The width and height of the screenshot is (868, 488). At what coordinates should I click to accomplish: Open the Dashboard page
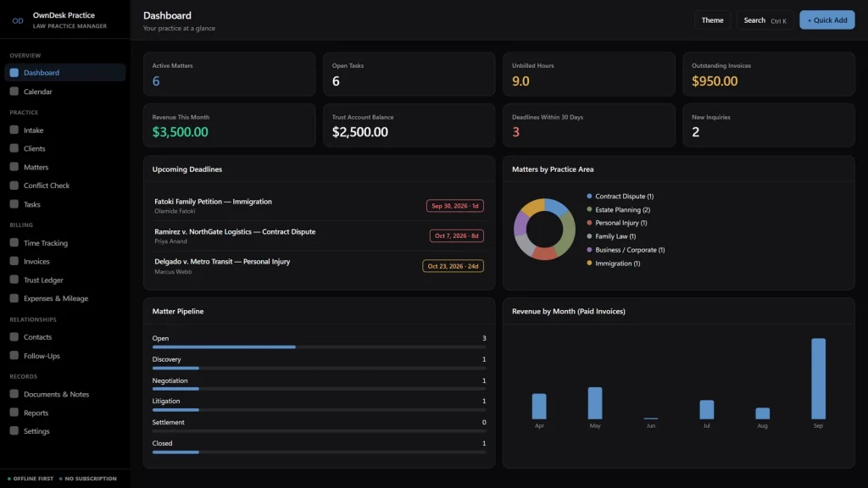[64, 73]
